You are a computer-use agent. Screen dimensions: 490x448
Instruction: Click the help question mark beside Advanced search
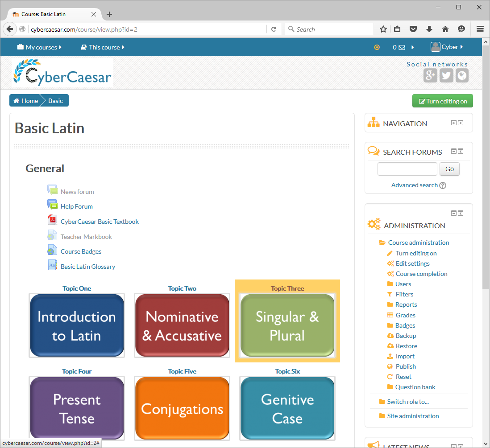[443, 185]
